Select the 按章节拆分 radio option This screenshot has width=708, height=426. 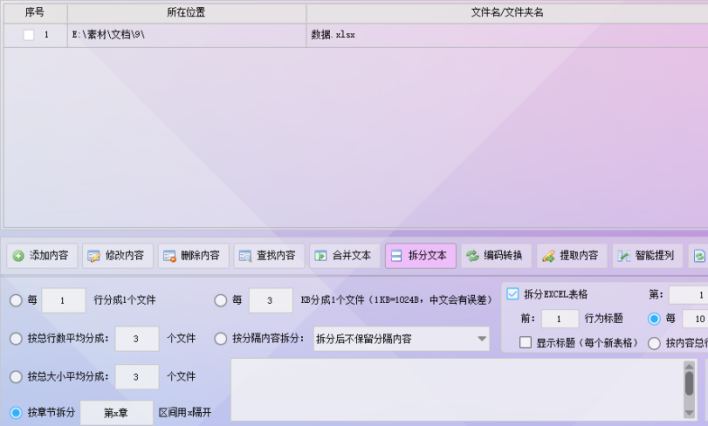point(16,412)
